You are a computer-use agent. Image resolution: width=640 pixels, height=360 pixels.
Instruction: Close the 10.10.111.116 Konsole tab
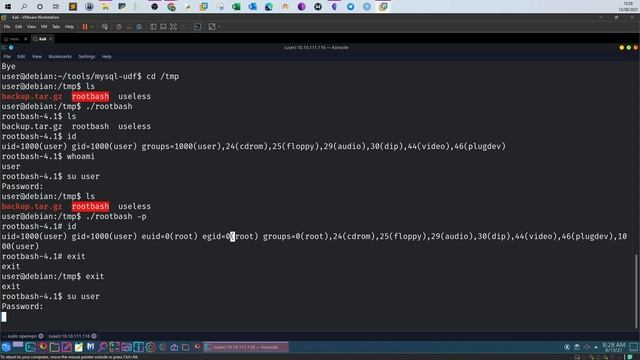[x=94, y=336]
